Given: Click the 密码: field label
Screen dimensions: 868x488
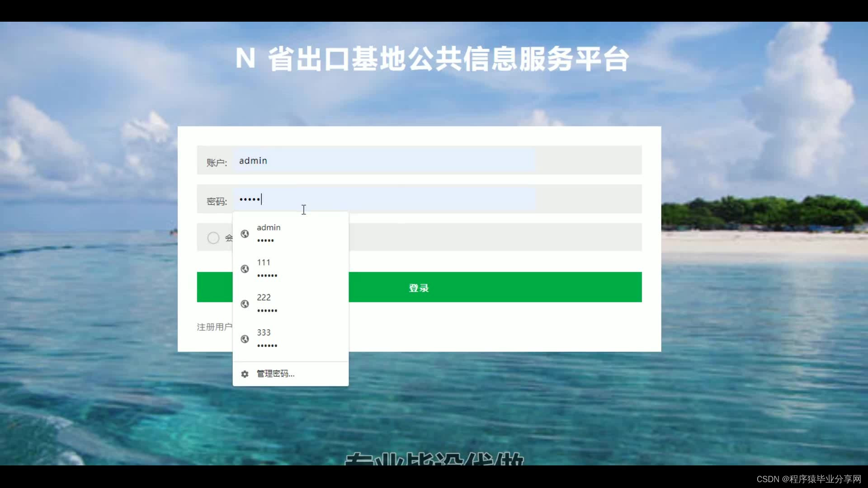Looking at the screenshot, I should click(217, 202).
